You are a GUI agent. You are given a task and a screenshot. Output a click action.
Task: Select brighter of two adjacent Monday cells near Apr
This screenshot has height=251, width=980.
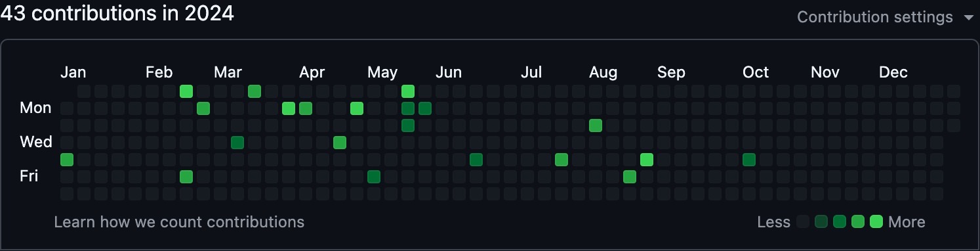[x=289, y=108]
